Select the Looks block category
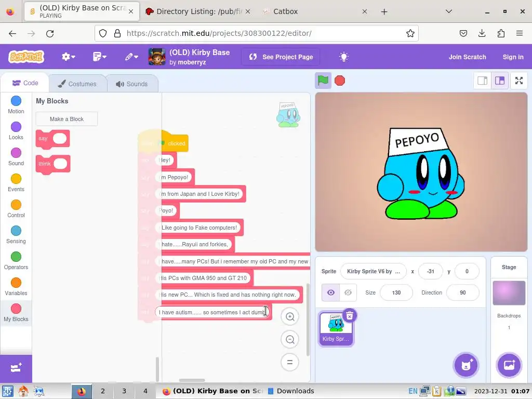Viewport: 532px width, 399px height. coord(16,131)
